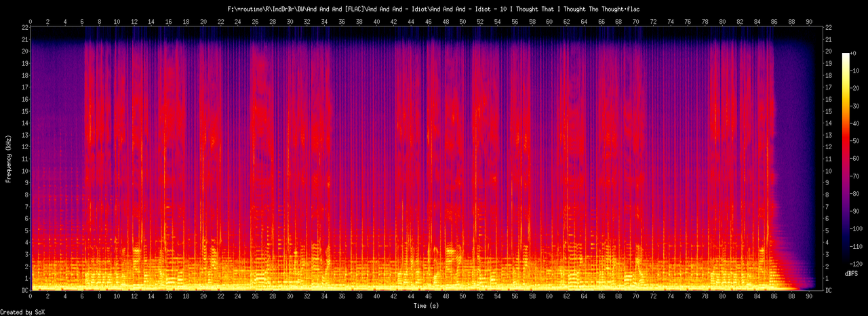Image resolution: width=868 pixels, height=316 pixels.
Task: Click the "-60" value on the dBFS scale
Action: [855, 159]
